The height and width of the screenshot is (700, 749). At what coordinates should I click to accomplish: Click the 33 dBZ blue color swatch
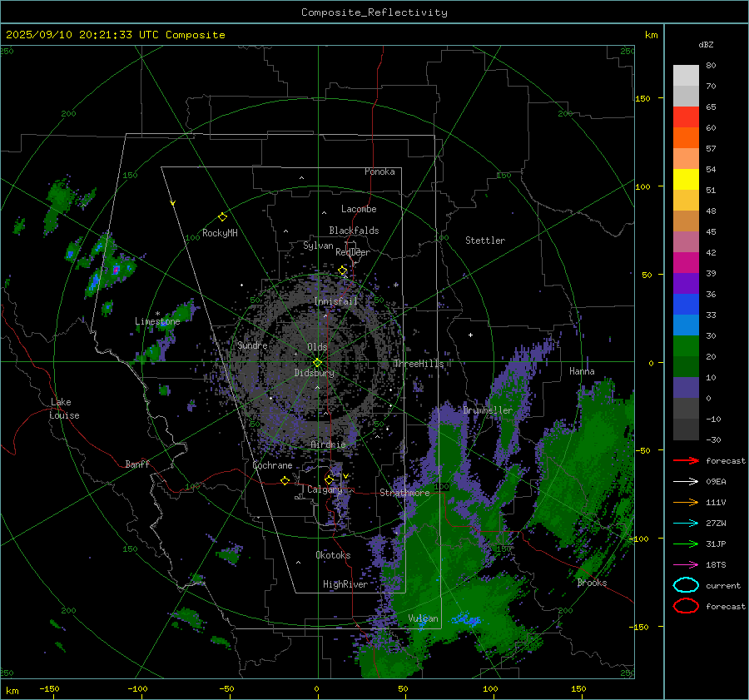pos(686,325)
